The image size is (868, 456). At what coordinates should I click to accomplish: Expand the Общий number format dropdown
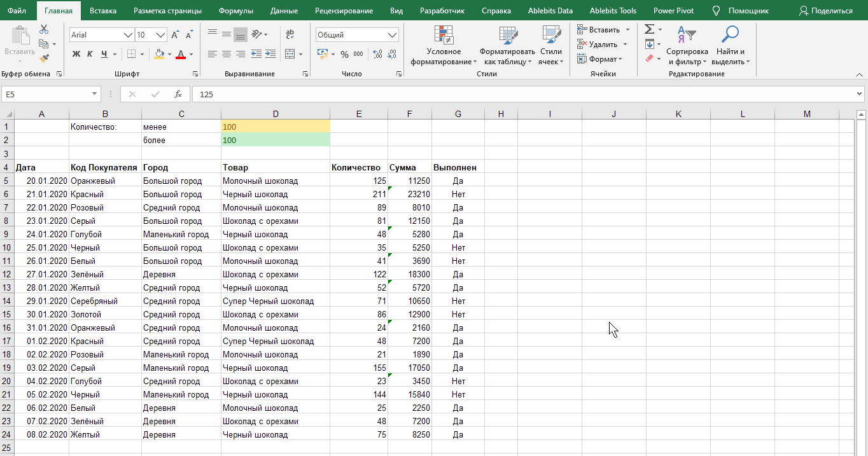pyautogui.click(x=393, y=35)
